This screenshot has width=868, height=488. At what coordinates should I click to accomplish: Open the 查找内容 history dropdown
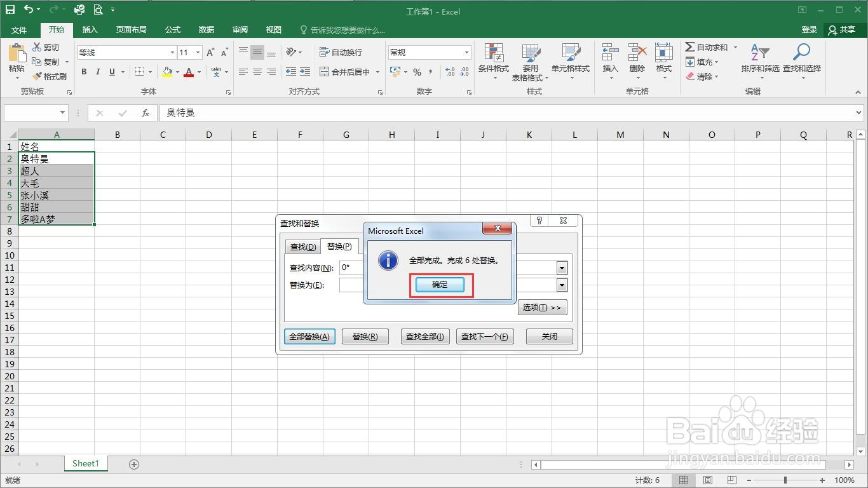[562, 268]
